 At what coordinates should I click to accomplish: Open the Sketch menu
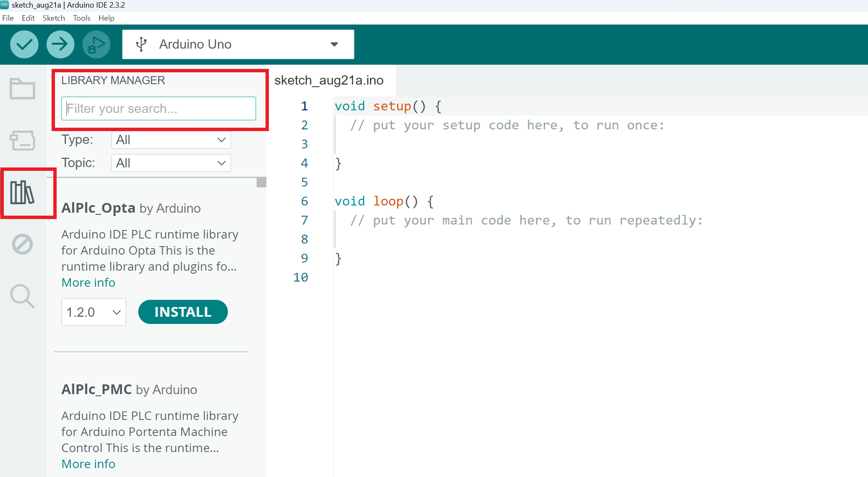click(x=54, y=18)
